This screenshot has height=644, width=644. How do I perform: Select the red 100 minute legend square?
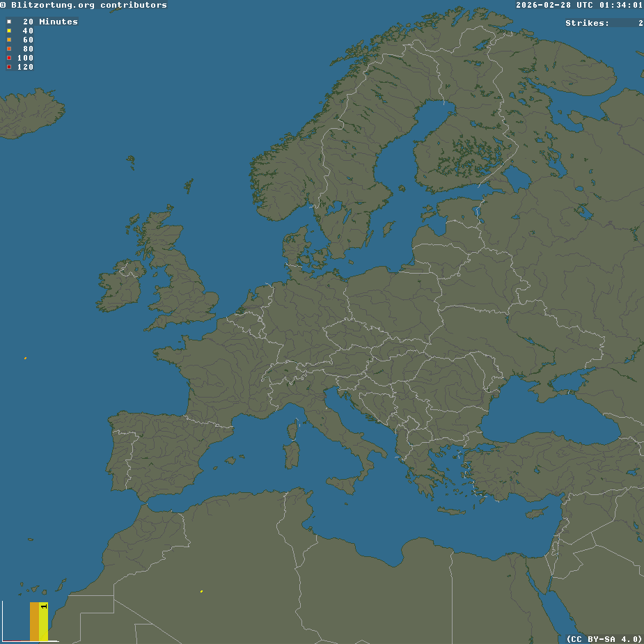click(9, 58)
